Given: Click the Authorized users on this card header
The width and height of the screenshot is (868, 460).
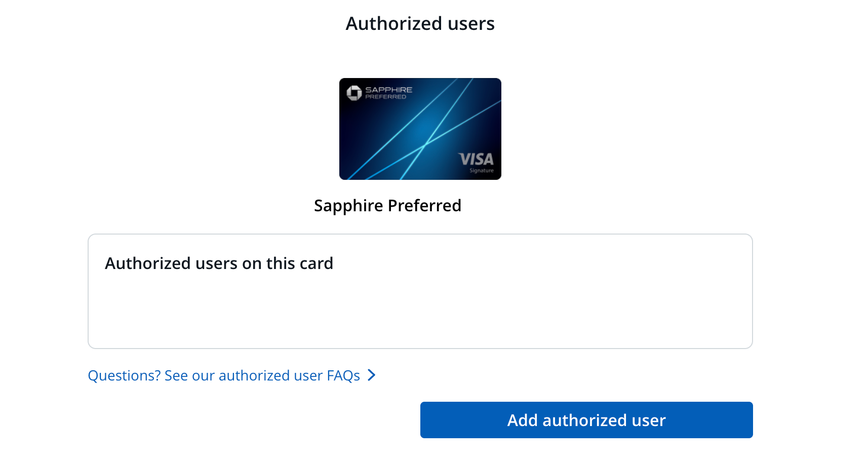Looking at the screenshot, I should 219,263.
